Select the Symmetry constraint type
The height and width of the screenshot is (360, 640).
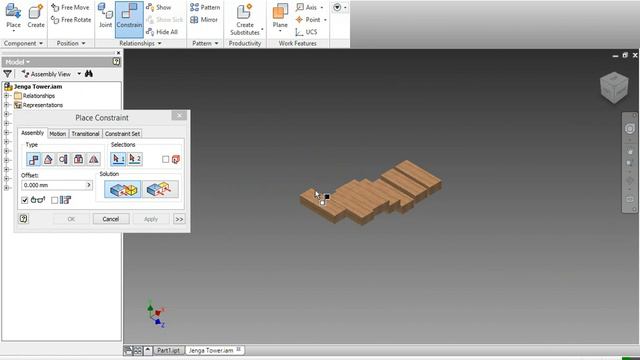[x=94, y=159]
